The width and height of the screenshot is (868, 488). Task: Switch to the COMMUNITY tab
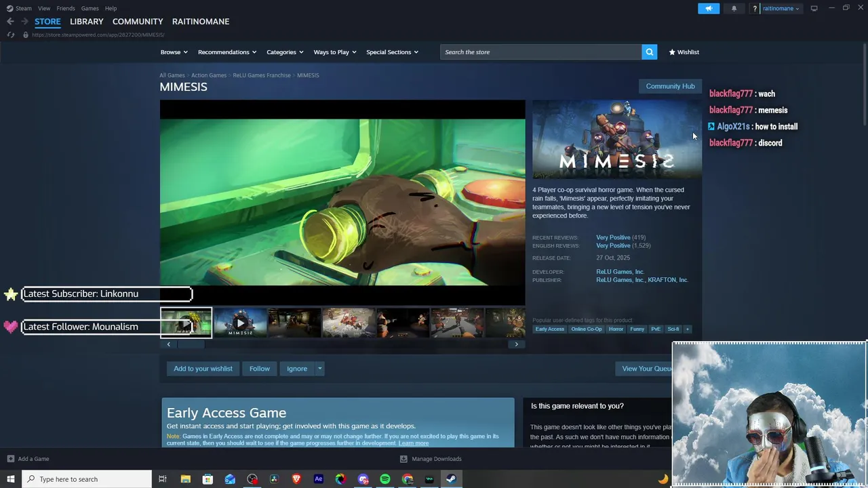pyautogui.click(x=138, y=22)
